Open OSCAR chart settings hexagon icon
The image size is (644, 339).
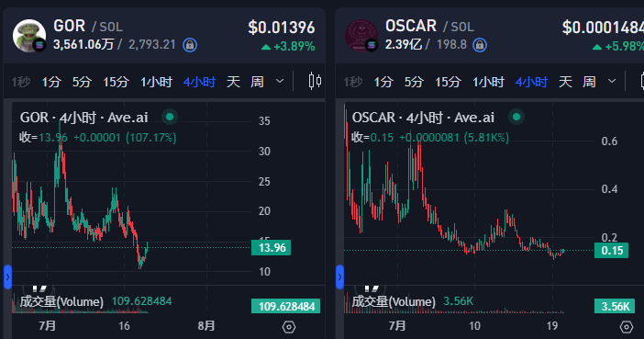click(626, 327)
